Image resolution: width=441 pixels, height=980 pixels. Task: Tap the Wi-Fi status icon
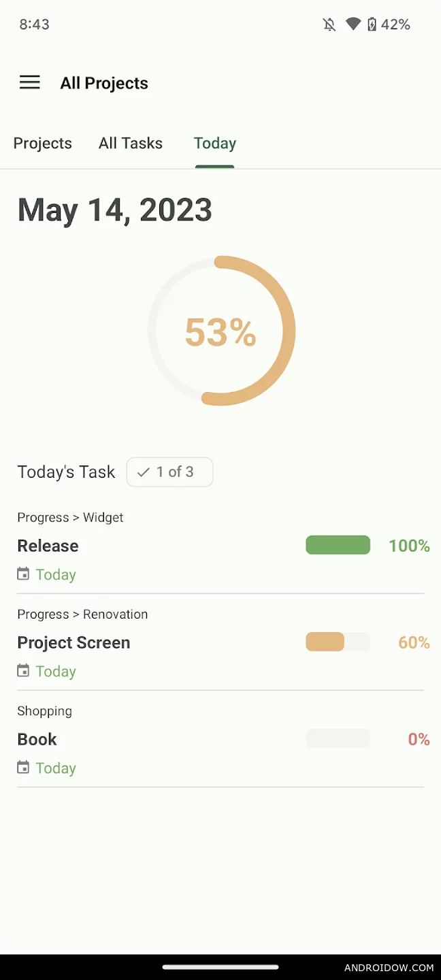[353, 24]
